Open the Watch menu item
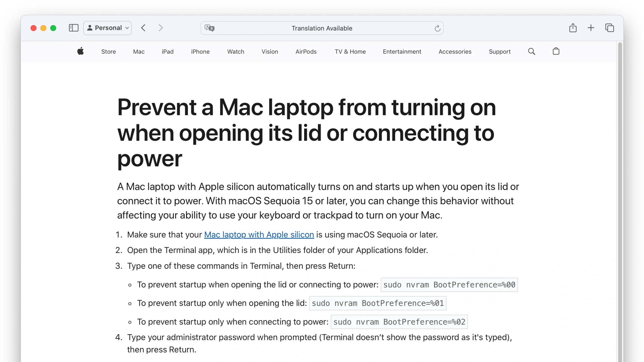The image size is (644, 362). 236,52
